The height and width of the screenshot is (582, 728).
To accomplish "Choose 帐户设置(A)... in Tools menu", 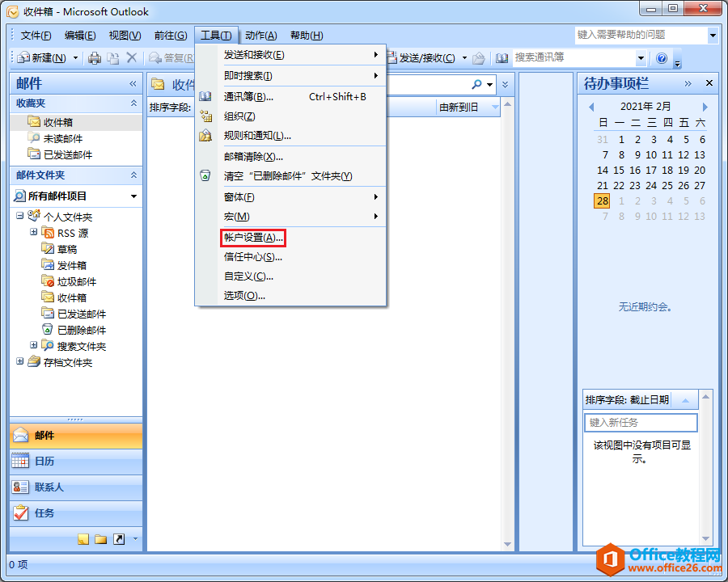I will [x=253, y=238].
